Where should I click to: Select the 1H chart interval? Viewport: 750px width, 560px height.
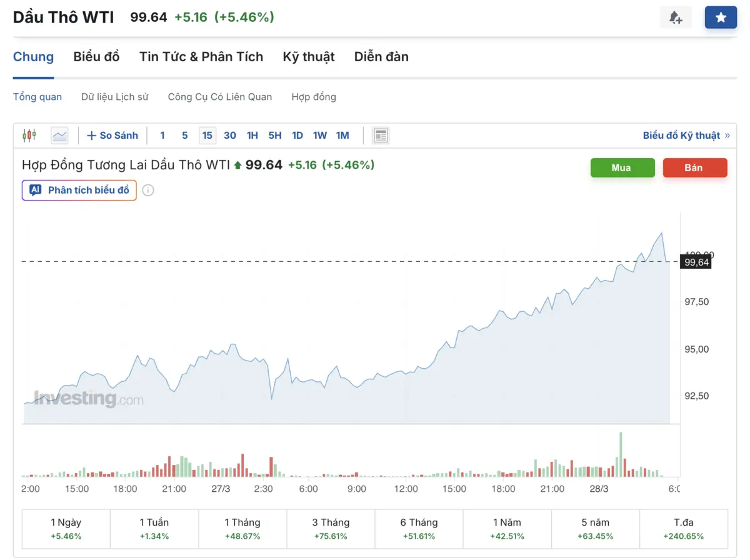252,135
